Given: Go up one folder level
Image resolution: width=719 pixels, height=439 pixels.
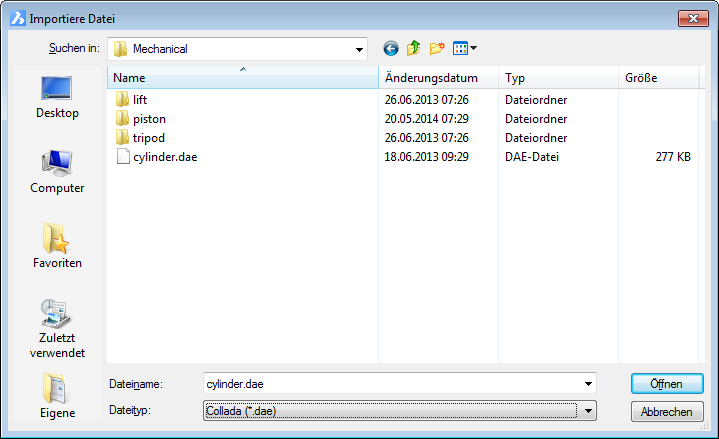Looking at the screenshot, I should click(x=413, y=48).
